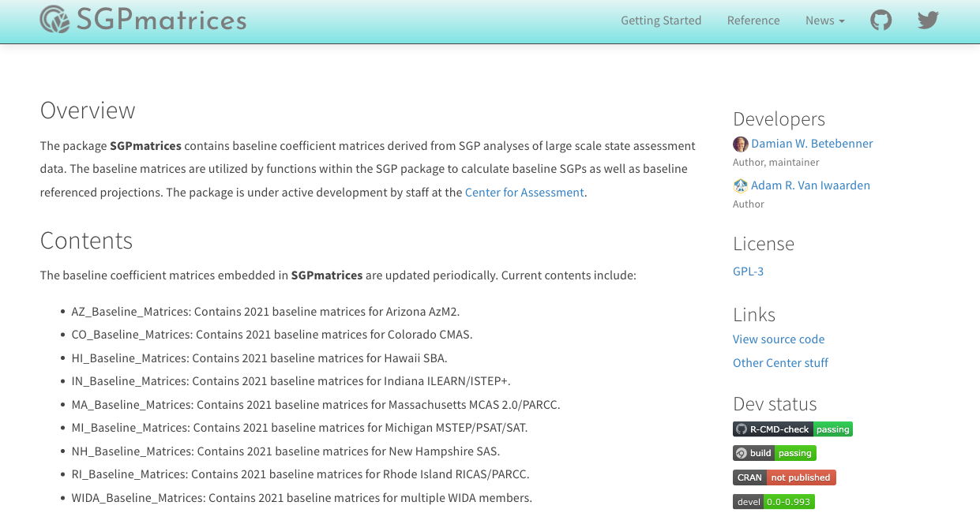
Task: Click Damian W. Betebenner's name link
Action: tap(812, 143)
